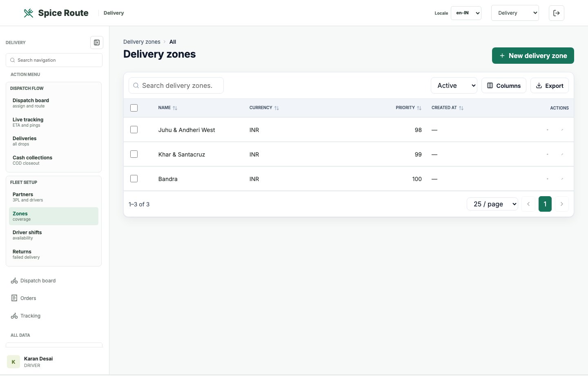Edit the Khar & Santacruz zone
Viewport: 588px width, 376px height.
(562, 154)
